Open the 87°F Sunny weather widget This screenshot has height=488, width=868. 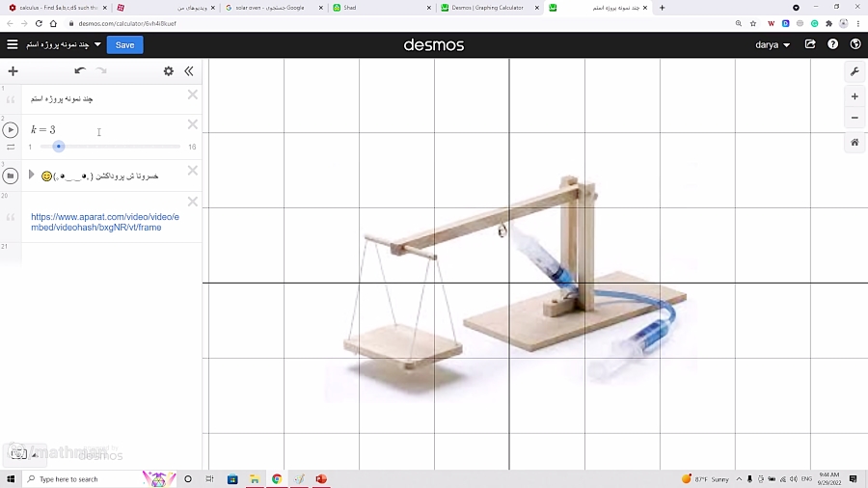pos(705,478)
